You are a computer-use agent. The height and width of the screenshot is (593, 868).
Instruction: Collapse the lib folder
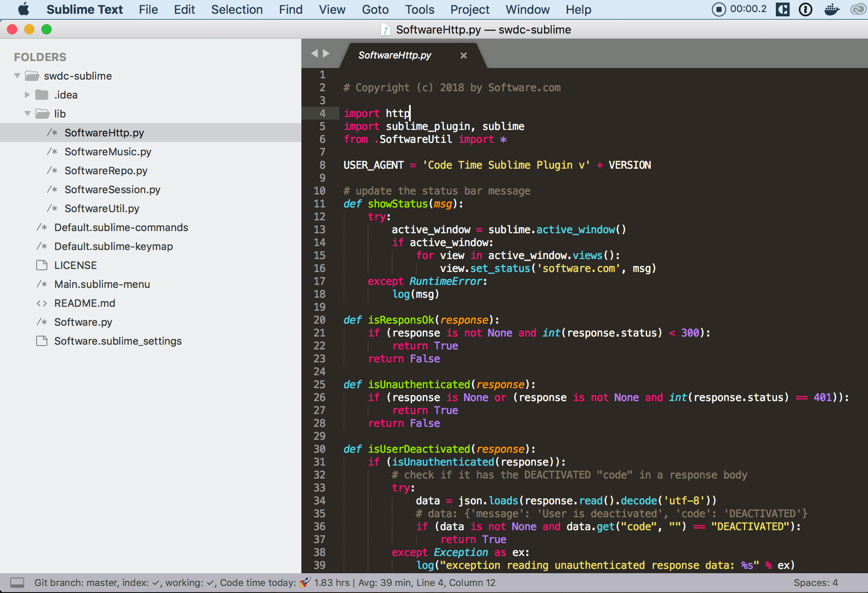[27, 114]
